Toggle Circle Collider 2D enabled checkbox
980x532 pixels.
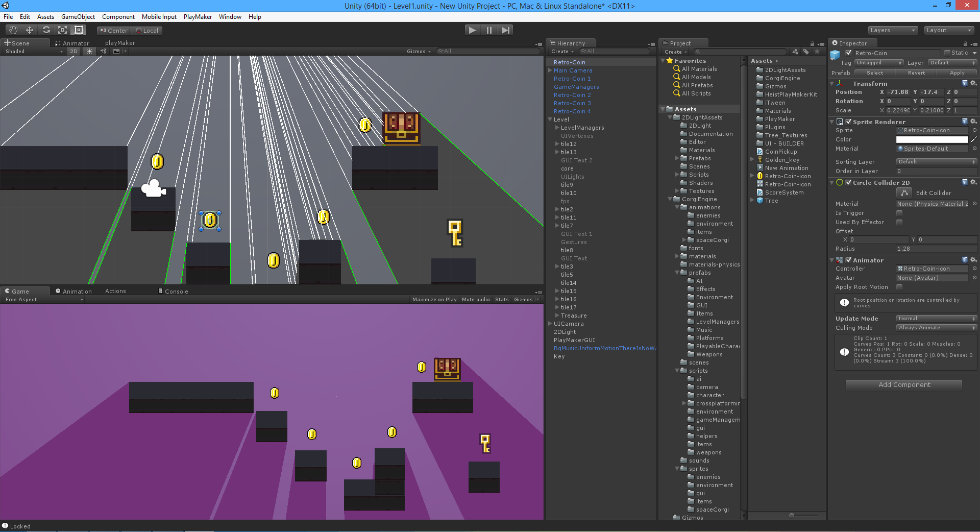pyautogui.click(x=849, y=182)
